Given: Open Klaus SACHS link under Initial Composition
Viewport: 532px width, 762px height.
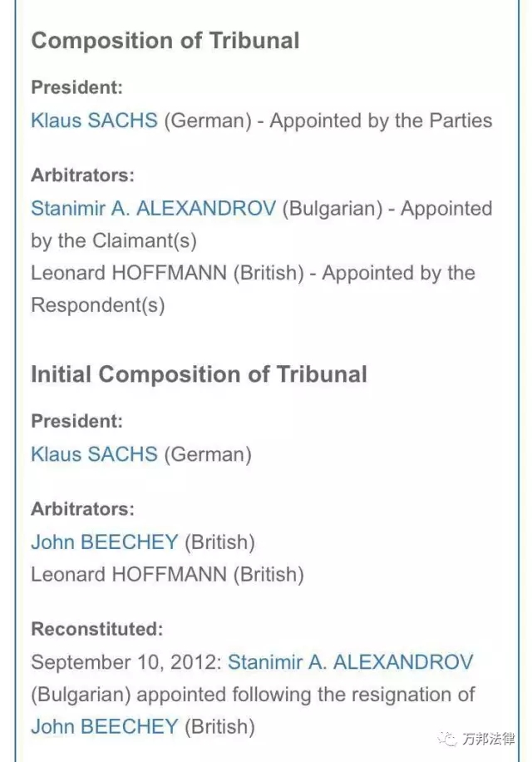Looking at the screenshot, I should [94, 454].
